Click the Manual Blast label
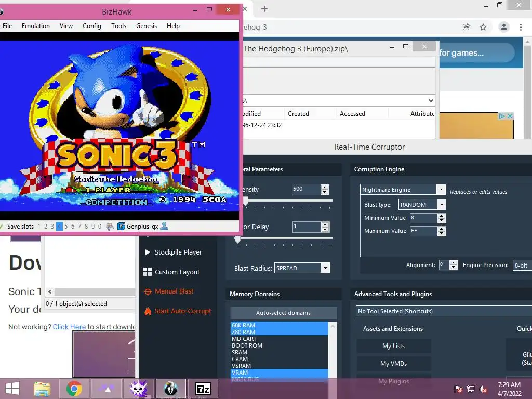The height and width of the screenshot is (399, 532). click(174, 291)
